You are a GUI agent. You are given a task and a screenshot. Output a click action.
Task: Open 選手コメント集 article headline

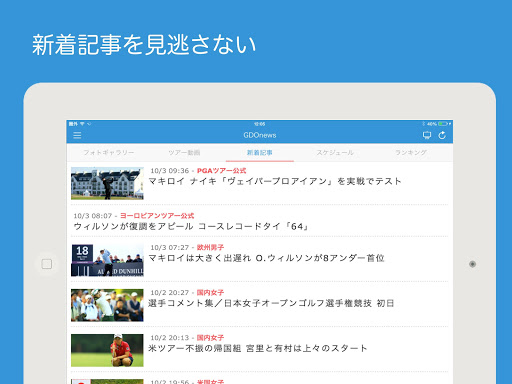coord(271,303)
